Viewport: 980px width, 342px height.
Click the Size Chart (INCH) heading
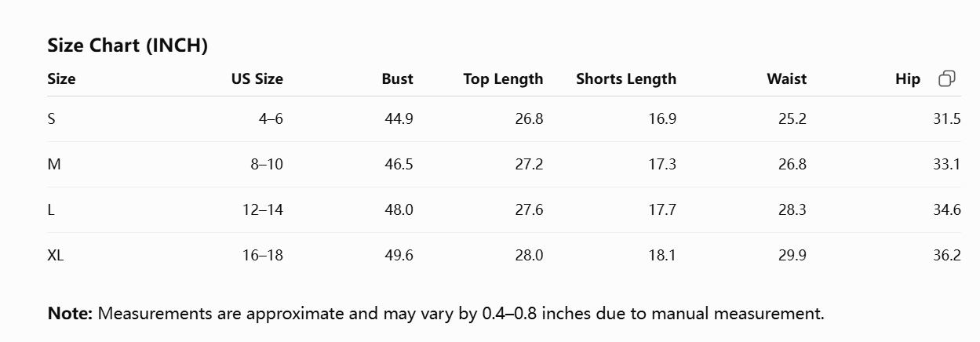[x=127, y=45]
